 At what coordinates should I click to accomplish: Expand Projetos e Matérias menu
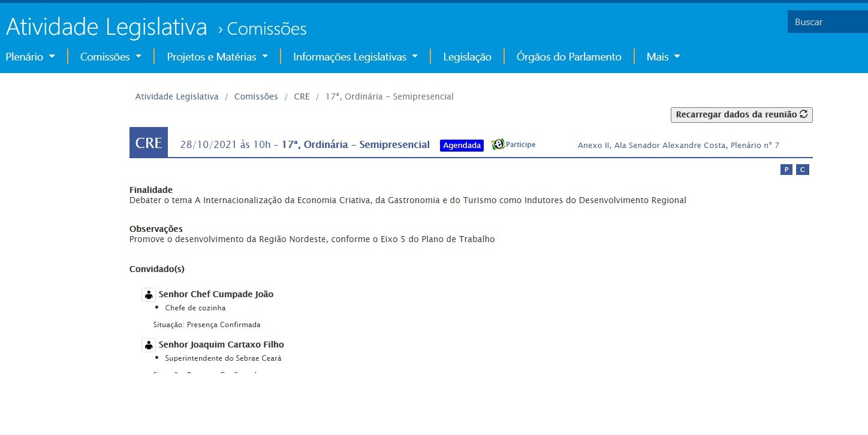[217, 57]
